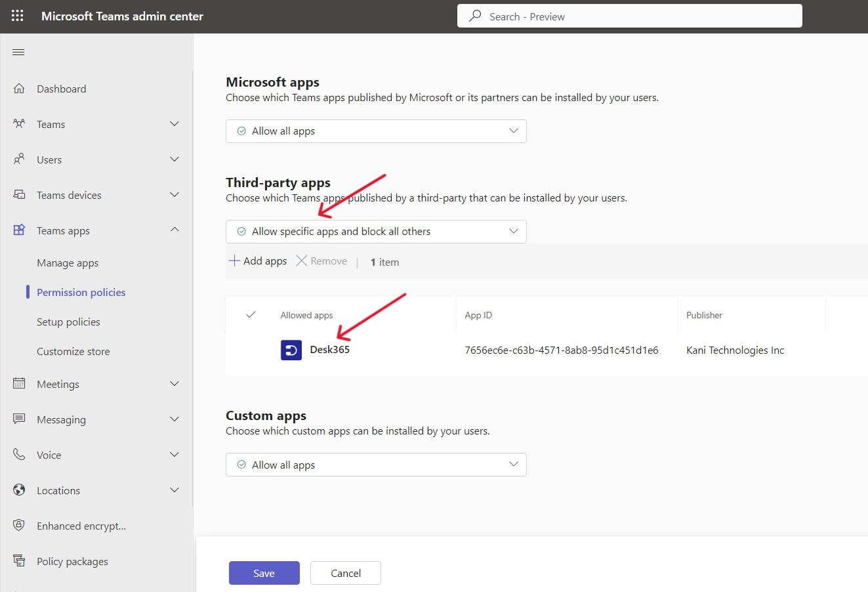Open the Policy packages sidebar icon
868x592 pixels.
click(x=19, y=561)
